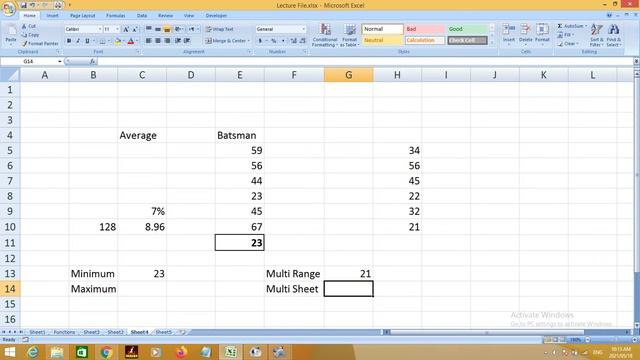Activate the Format Painter
This screenshot has width=640, height=360.
[40, 43]
